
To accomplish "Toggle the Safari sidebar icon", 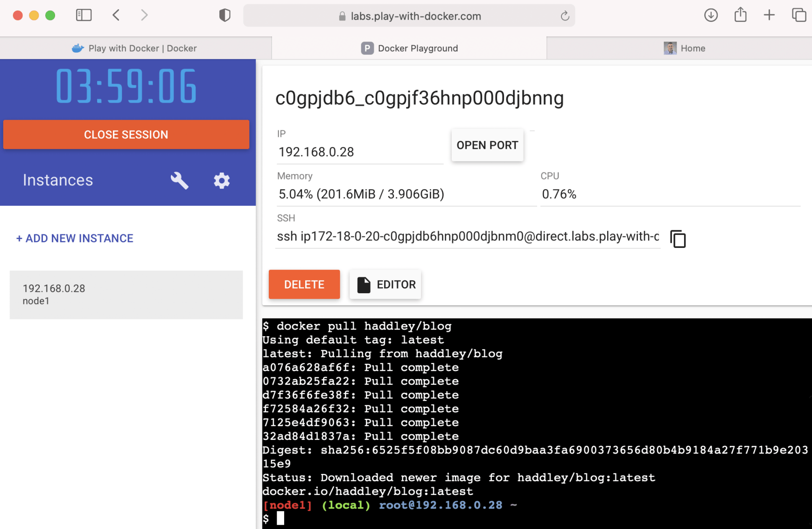I will (x=84, y=15).
